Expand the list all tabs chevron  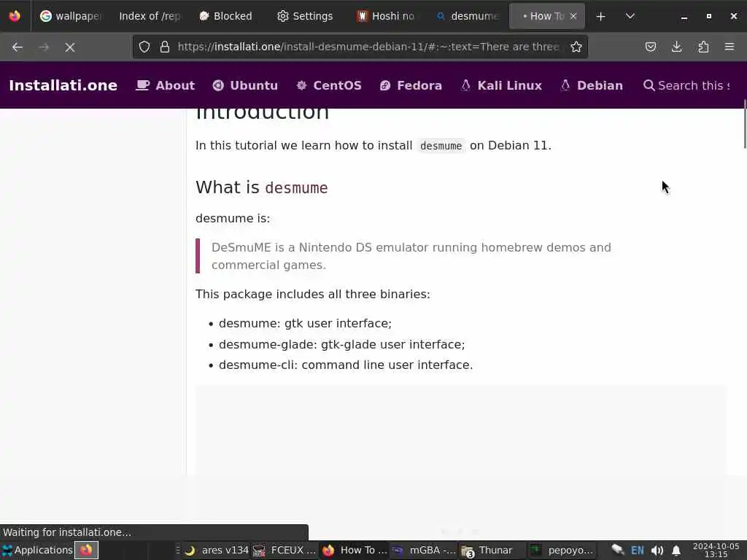(x=630, y=16)
